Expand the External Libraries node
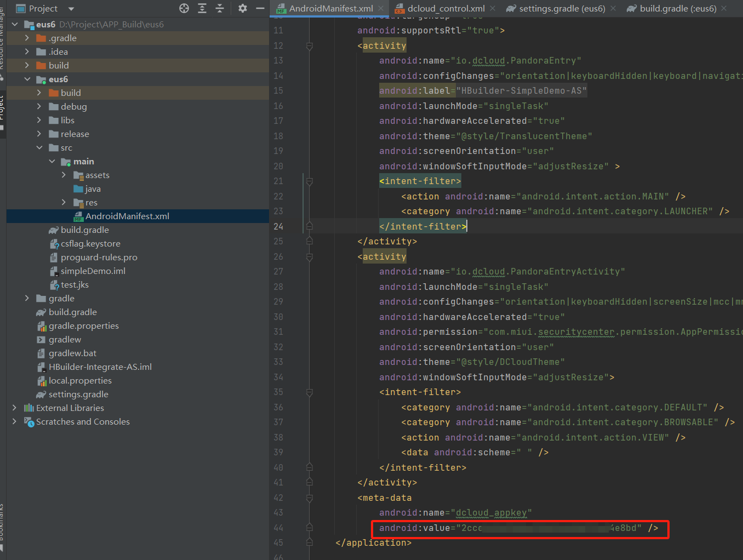This screenshot has height=560, width=743. [14, 408]
